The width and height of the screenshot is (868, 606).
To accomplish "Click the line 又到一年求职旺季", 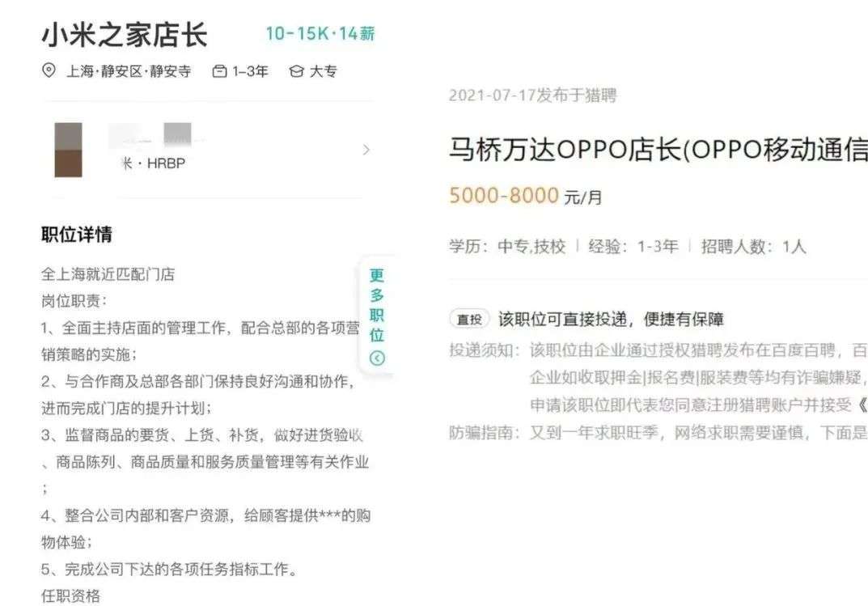I will [699, 432].
